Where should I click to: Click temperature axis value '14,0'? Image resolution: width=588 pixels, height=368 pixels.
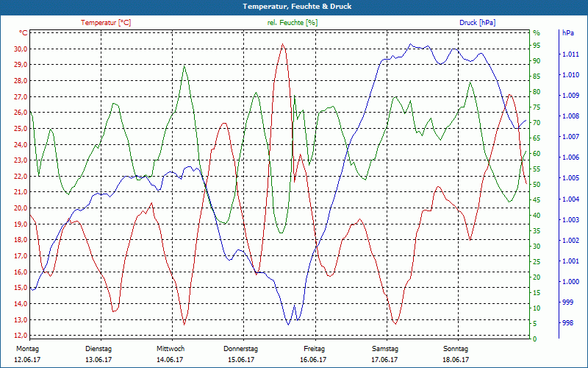[x=21, y=304]
